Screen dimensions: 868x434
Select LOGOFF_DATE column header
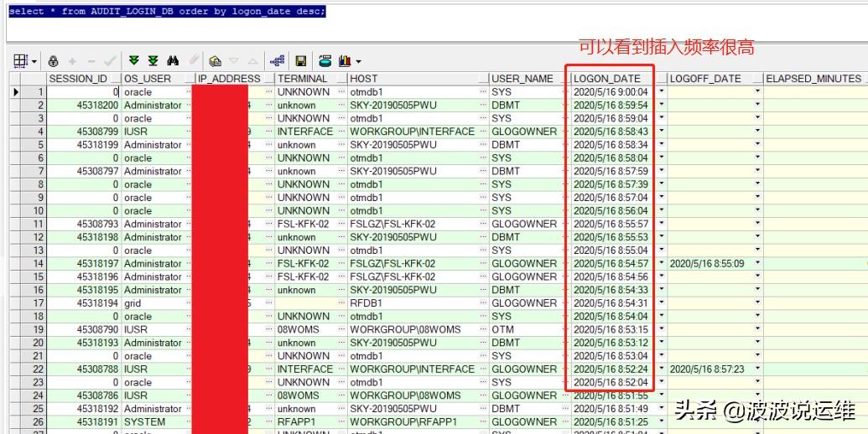click(x=715, y=79)
